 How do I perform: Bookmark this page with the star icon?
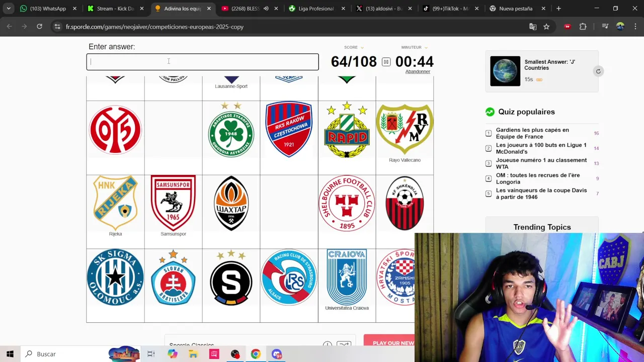[546, 27]
